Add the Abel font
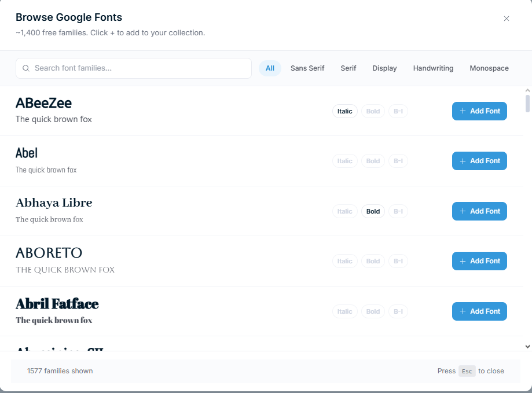The width and height of the screenshot is (532, 393). pyautogui.click(x=479, y=161)
